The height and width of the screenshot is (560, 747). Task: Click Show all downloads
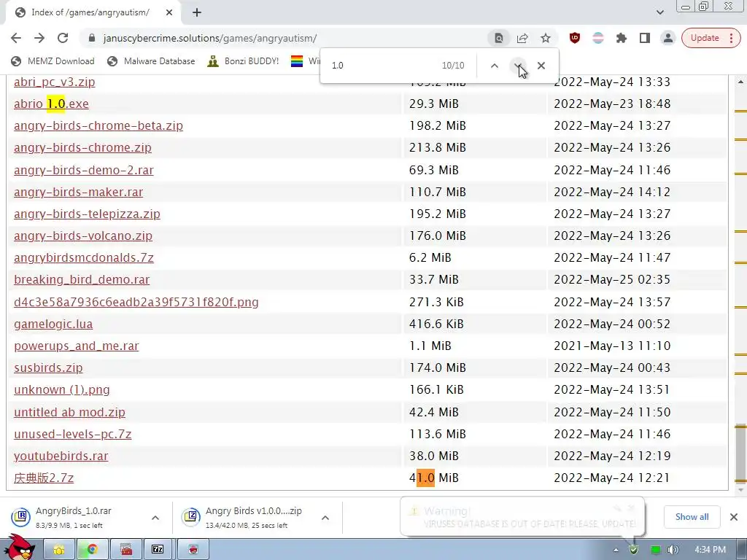click(x=692, y=517)
